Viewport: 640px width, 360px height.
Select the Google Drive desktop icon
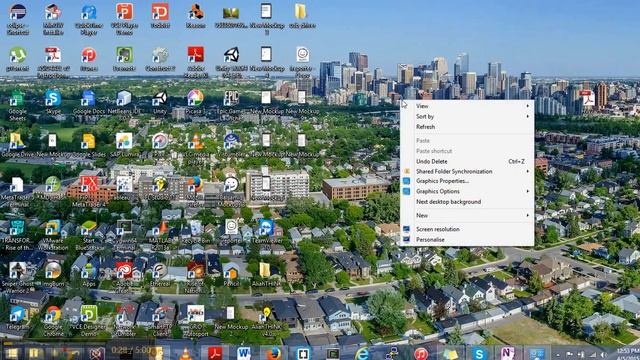[17, 145]
